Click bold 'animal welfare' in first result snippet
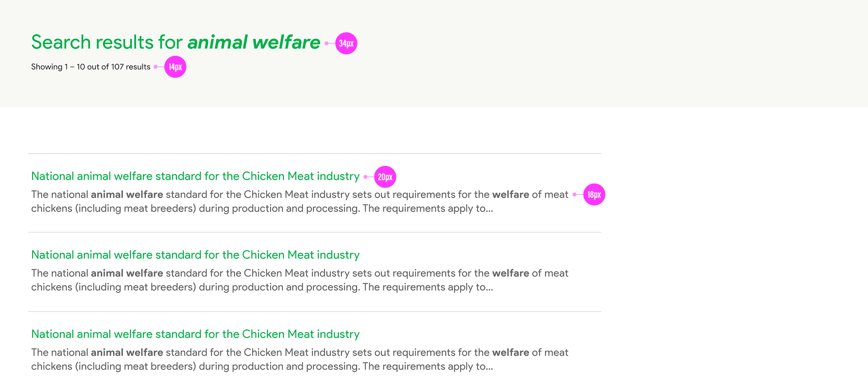 127,194
